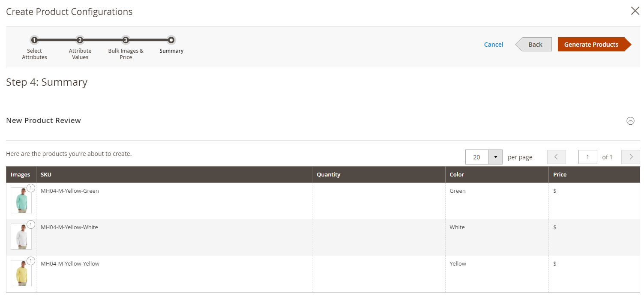
Task: Jump to step 2 Attribute Values
Action: pos(80,40)
